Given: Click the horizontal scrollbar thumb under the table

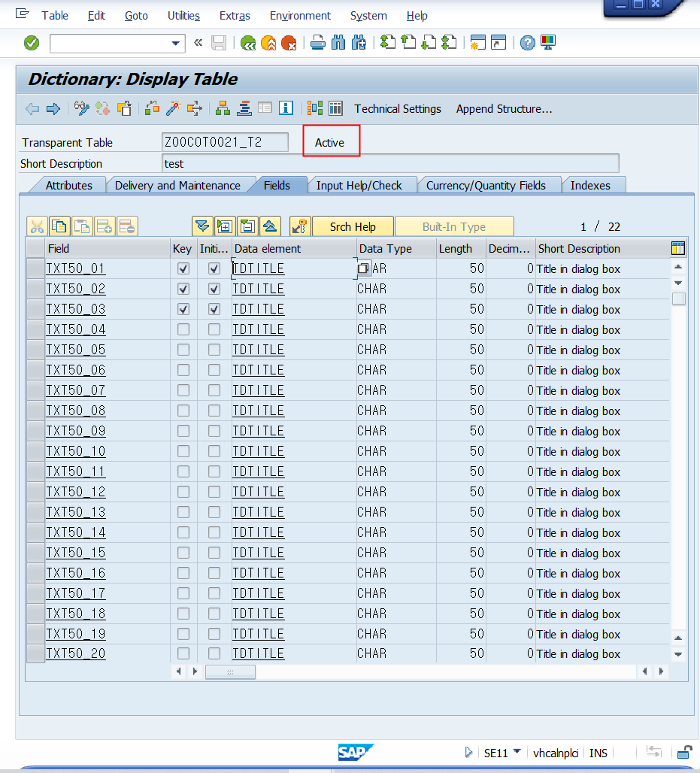Looking at the screenshot, I should pos(230,671).
